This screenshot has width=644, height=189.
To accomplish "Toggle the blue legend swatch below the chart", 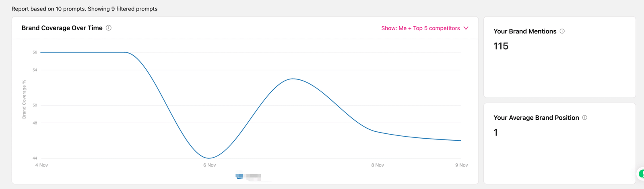I will (x=239, y=176).
